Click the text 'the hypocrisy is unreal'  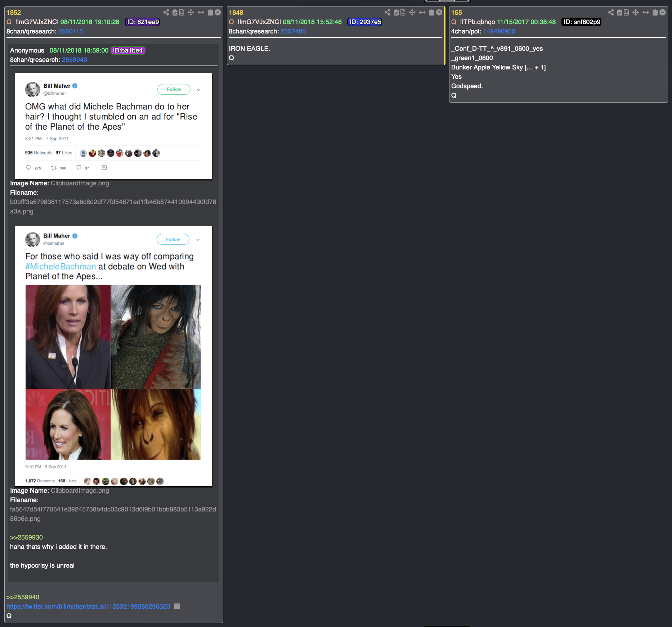click(x=42, y=565)
